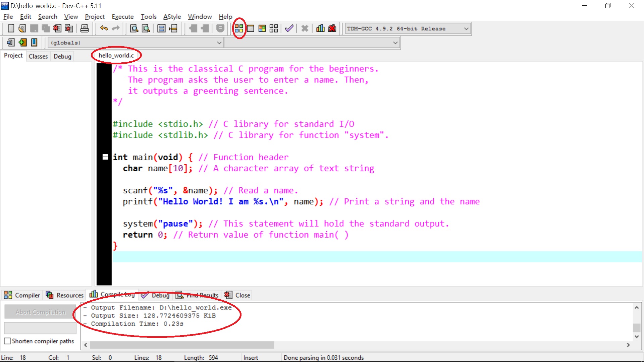Open the Find Results bottom tab
The width and height of the screenshot is (644, 362).
(198, 295)
